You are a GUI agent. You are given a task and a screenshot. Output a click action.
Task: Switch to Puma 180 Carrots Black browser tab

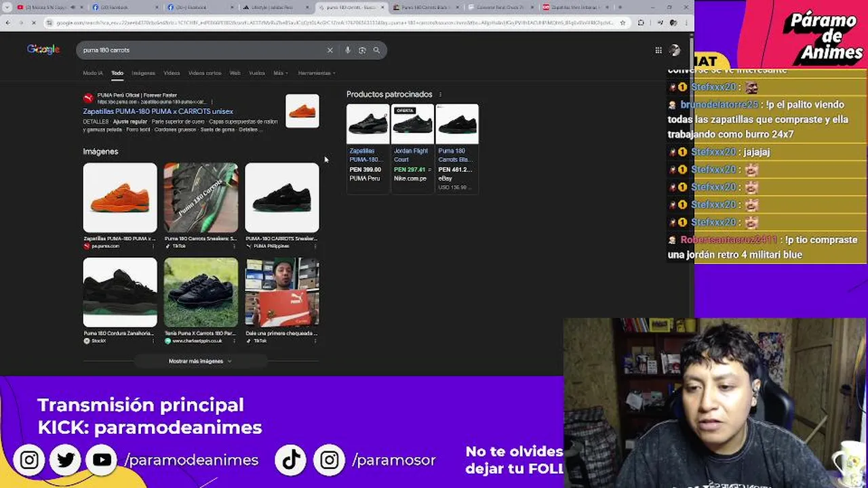[x=427, y=7]
